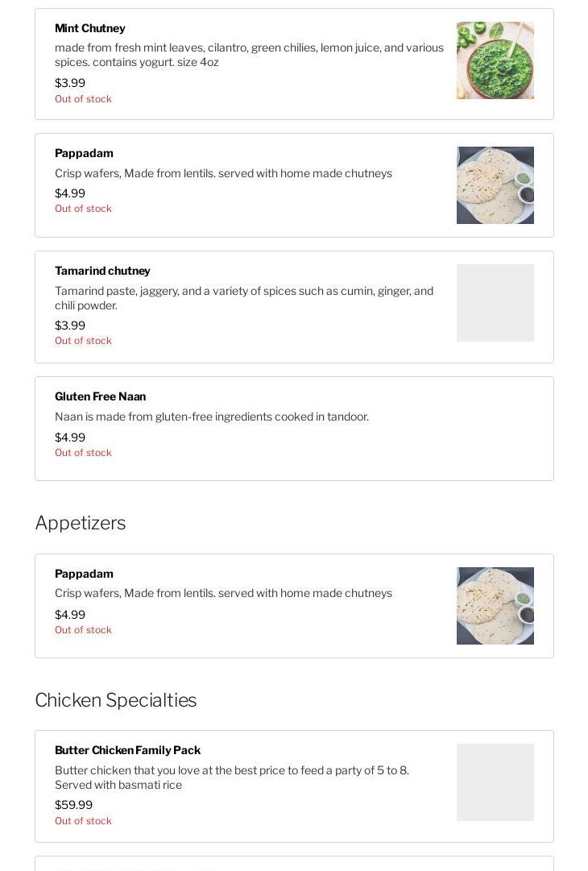Click the Tamarind chutney description text

244,298
